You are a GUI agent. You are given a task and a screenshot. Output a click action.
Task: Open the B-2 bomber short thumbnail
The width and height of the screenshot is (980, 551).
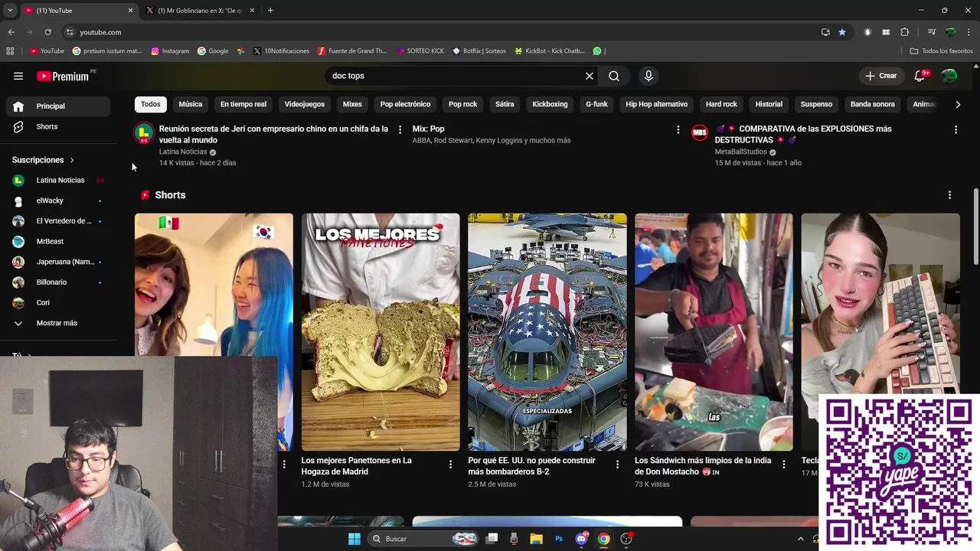[547, 332]
